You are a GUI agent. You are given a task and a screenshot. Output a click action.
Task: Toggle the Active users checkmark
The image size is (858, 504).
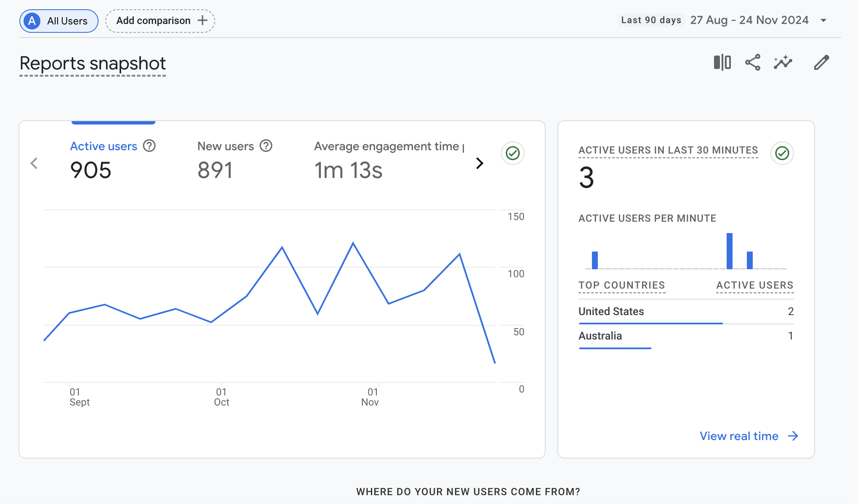click(513, 154)
